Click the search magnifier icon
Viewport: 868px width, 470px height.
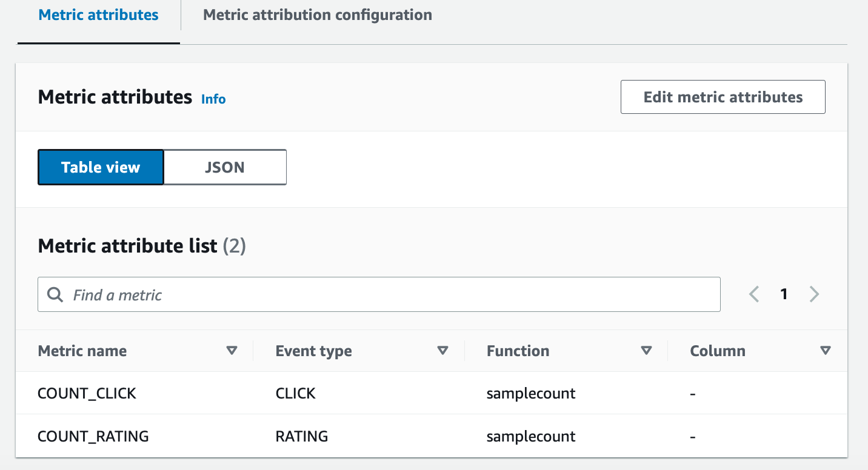tap(55, 295)
